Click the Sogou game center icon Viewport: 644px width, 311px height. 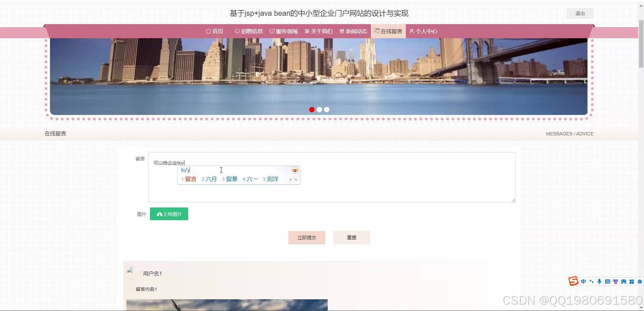pos(624,282)
